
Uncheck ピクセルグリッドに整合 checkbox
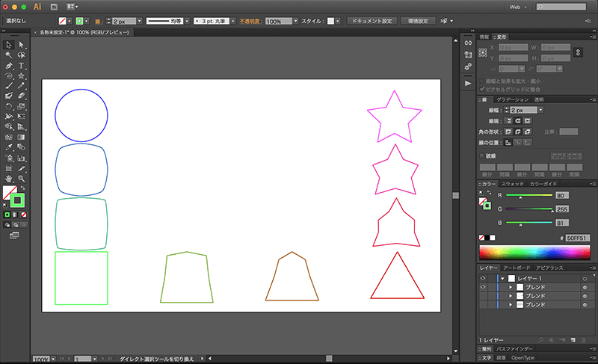pyautogui.click(x=481, y=89)
